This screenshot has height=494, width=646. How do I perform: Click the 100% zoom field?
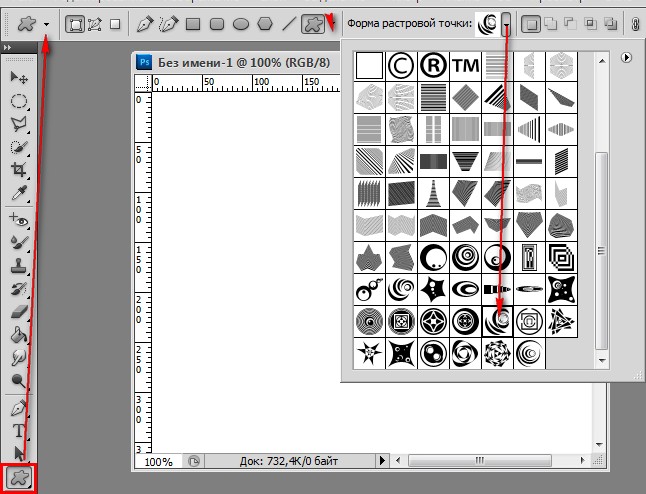(159, 461)
